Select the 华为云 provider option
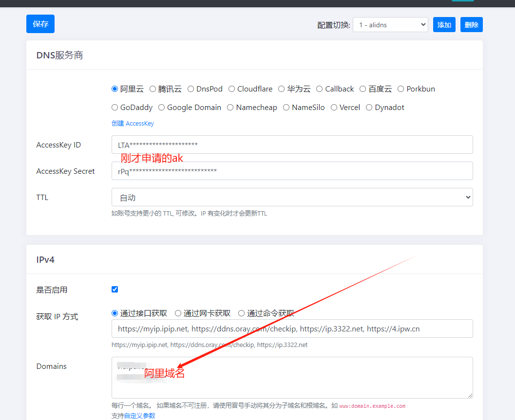Viewport: 515px width, 420px height. coord(282,89)
